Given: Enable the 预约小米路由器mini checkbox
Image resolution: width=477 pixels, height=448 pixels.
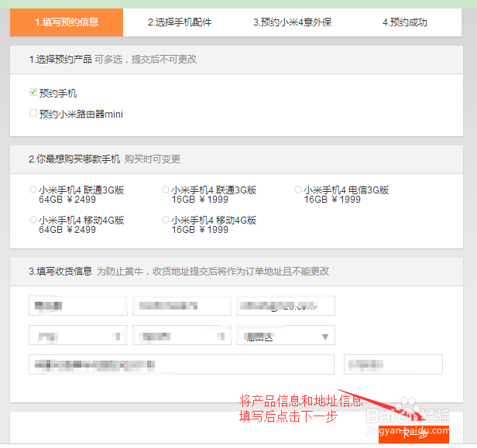Looking at the screenshot, I should pos(33,114).
